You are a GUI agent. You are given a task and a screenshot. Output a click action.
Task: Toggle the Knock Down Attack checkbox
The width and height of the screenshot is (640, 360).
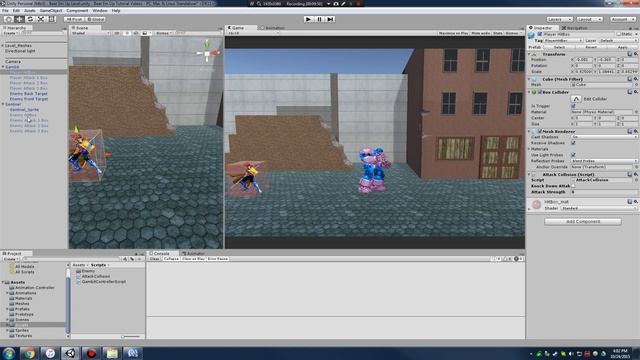[x=573, y=186]
